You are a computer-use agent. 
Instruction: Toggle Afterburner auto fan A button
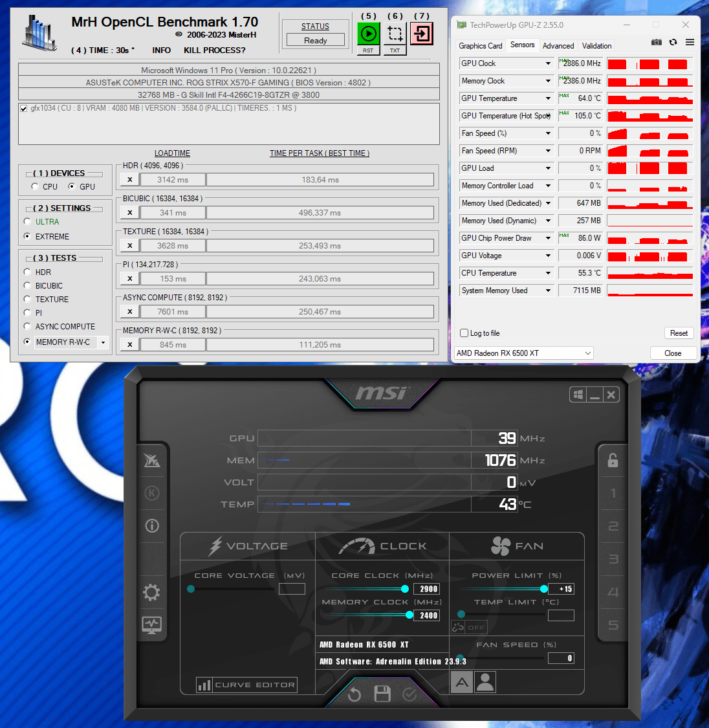pyautogui.click(x=462, y=682)
